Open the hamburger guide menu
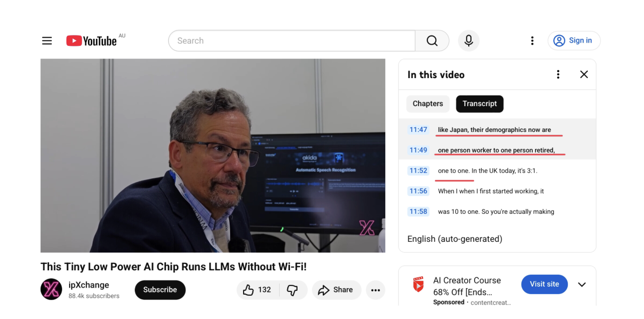The height and width of the screenshot is (319, 644). point(47,41)
